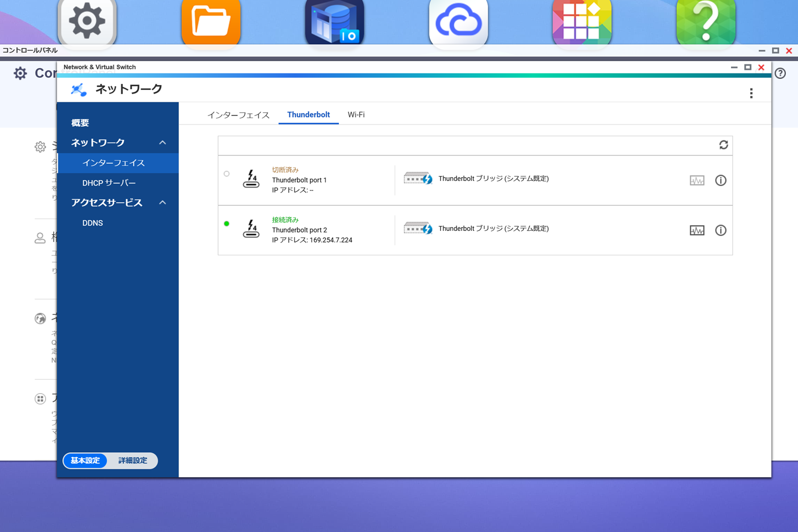Viewport: 798px width, 532px height.
Task: Go to 概要 overview page
Action: click(80, 123)
